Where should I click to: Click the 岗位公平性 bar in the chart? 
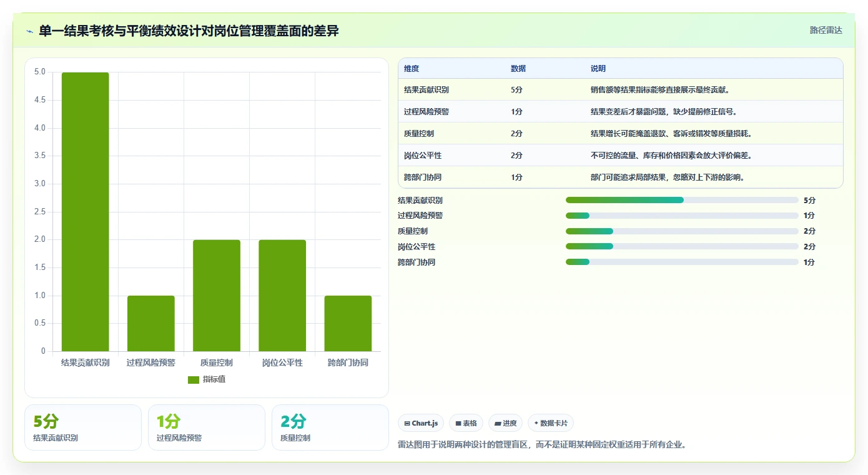tap(282, 296)
